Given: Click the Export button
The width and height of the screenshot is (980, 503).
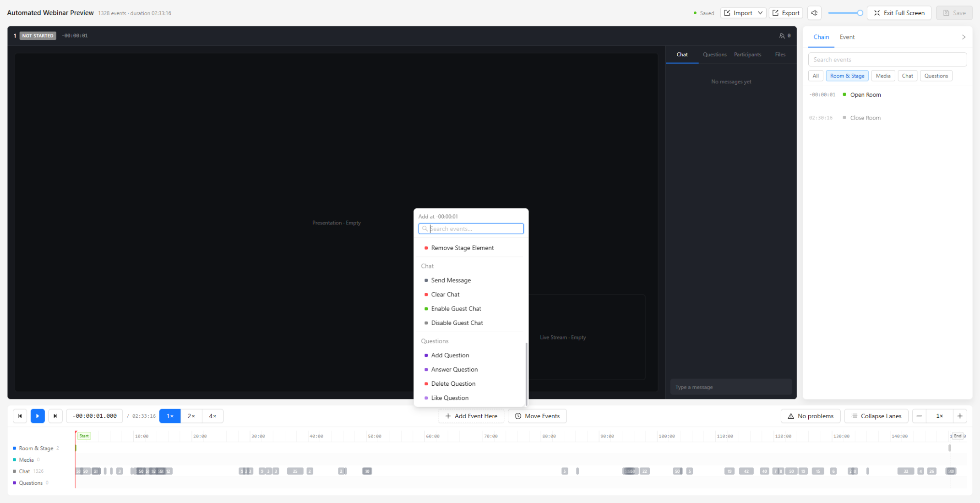Looking at the screenshot, I should pyautogui.click(x=786, y=13).
